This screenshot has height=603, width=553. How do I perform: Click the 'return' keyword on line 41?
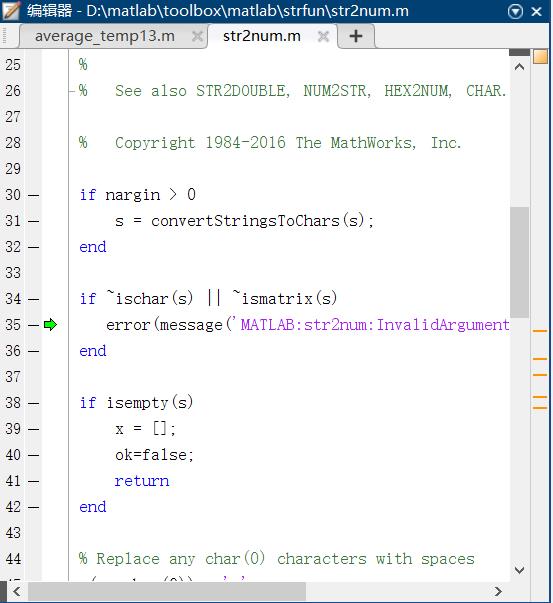tap(142, 481)
